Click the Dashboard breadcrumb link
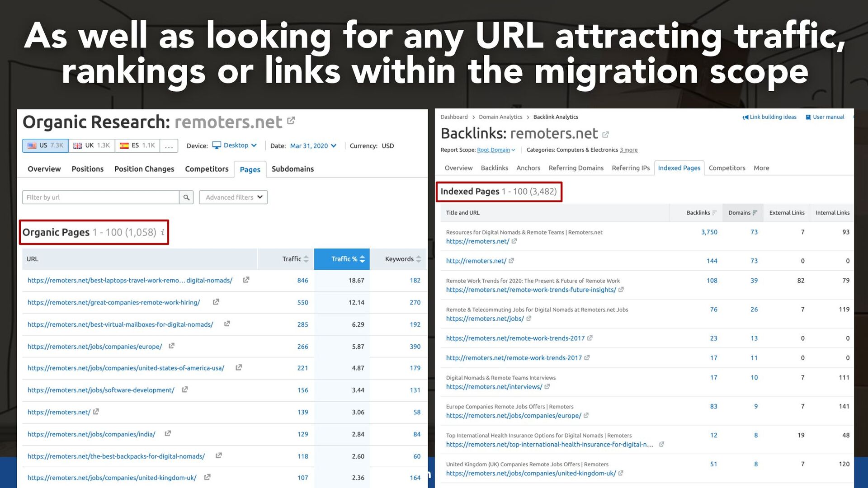Image resolution: width=868 pixels, height=488 pixels. 454,117
